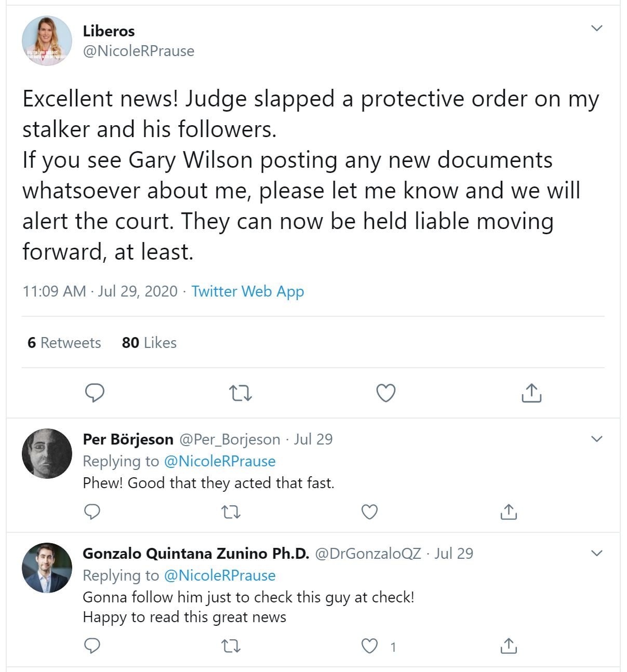
Task: Open Liberos profile picture
Action: [47, 41]
